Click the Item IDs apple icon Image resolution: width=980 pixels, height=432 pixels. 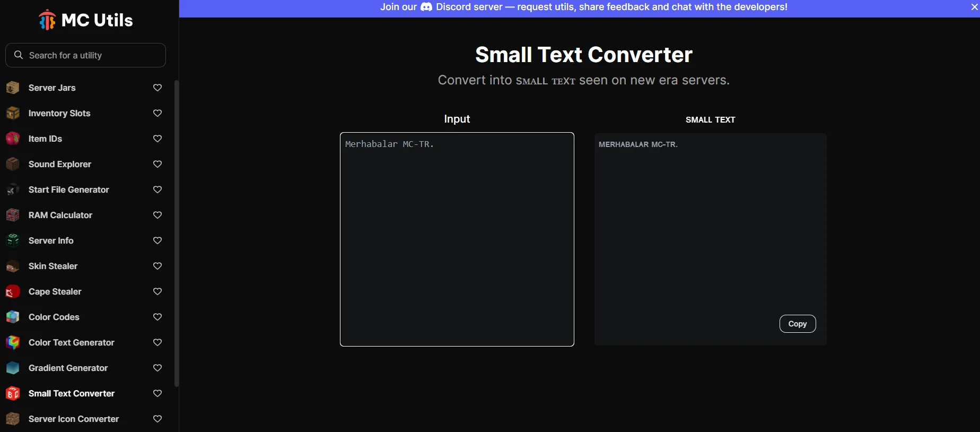[x=13, y=139]
